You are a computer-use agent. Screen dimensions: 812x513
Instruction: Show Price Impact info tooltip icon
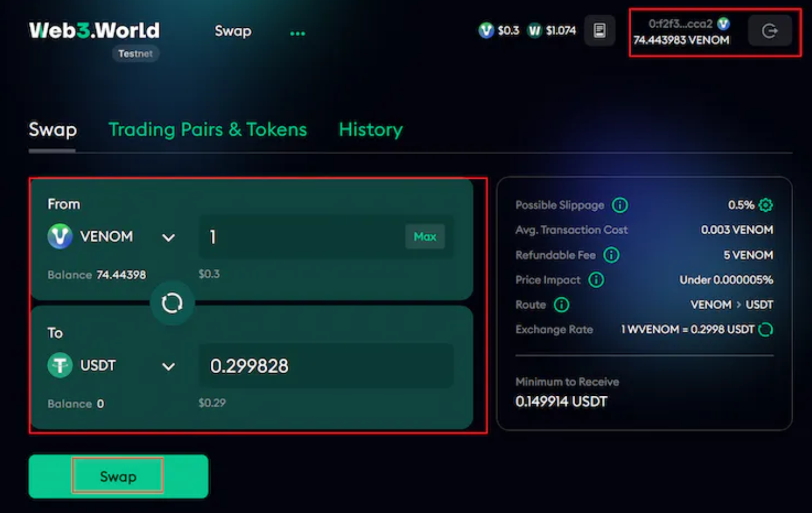point(596,280)
